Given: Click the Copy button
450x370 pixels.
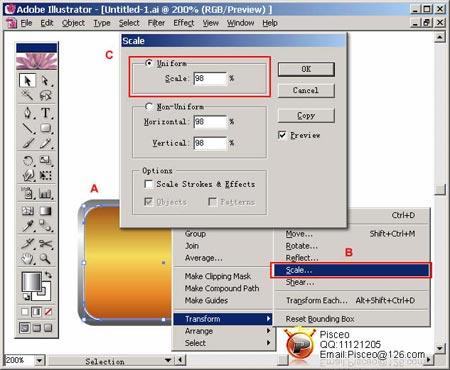Looking at the screenshot, I should coord(306,115).
